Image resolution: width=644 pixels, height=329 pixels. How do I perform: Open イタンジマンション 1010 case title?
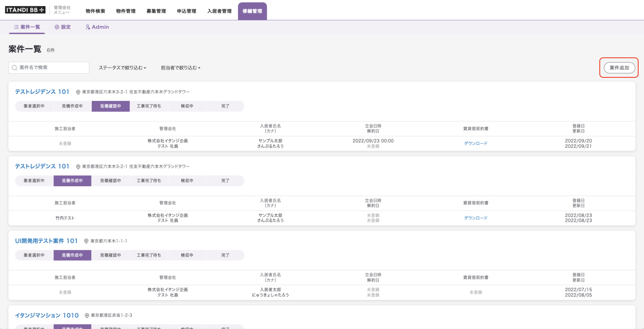[x=47, y=316]
